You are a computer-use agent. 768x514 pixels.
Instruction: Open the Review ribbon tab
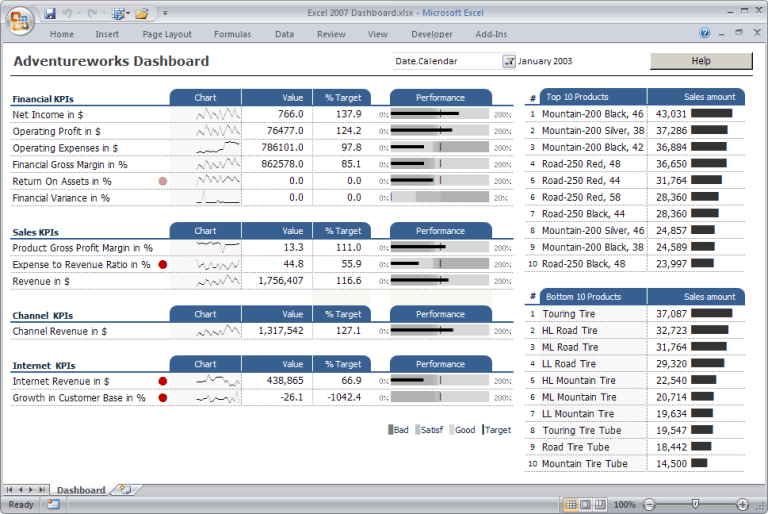[x=331, y=34]
